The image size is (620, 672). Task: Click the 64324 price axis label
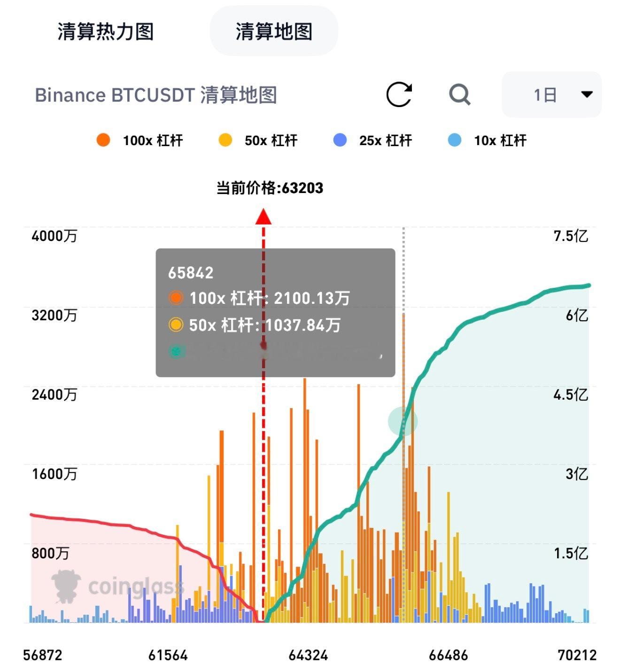[308, 655]
